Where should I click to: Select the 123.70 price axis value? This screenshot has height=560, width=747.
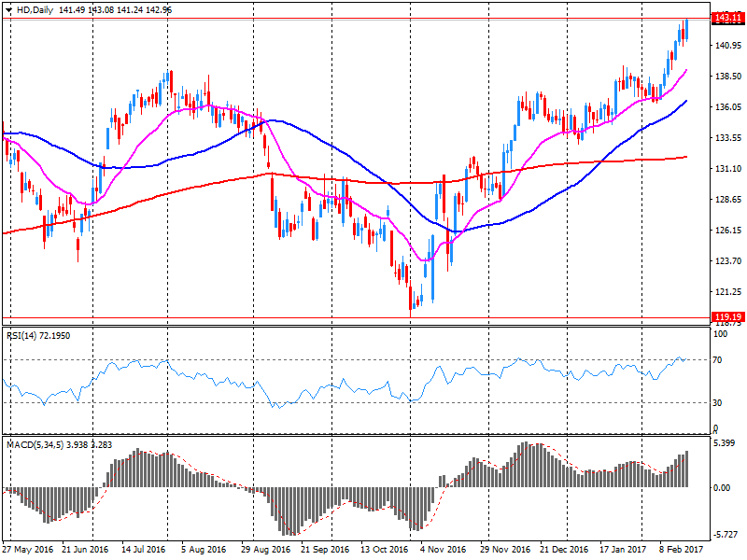tap(728, 261)
